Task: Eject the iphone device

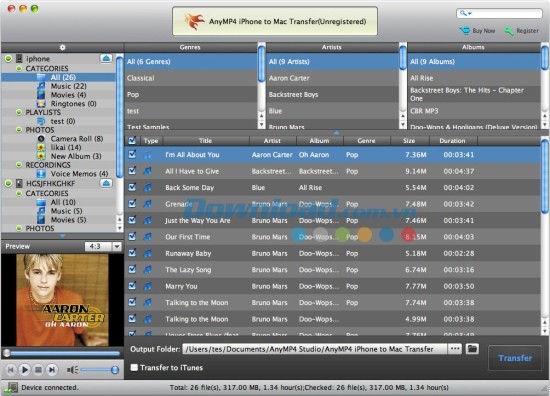Action: coord(106,58)
